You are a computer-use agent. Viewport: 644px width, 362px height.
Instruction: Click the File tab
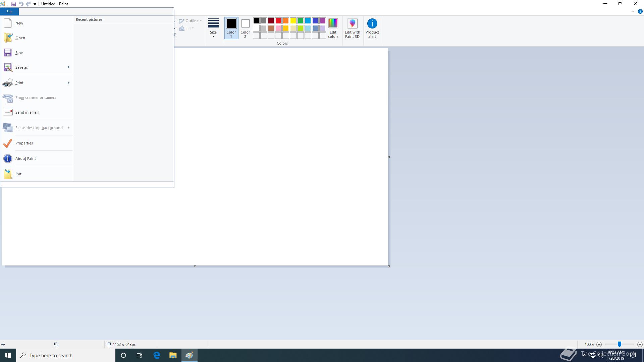[9, 12]
